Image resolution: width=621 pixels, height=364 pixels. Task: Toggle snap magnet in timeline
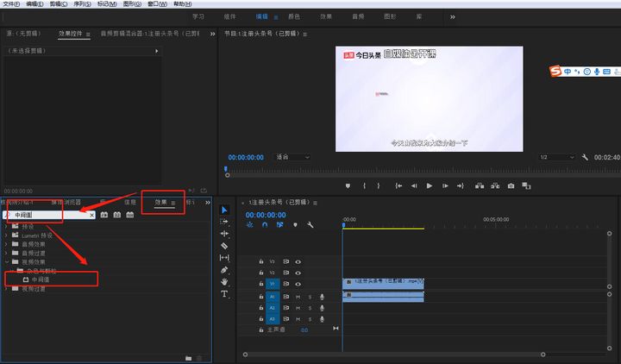coord(265,224)
